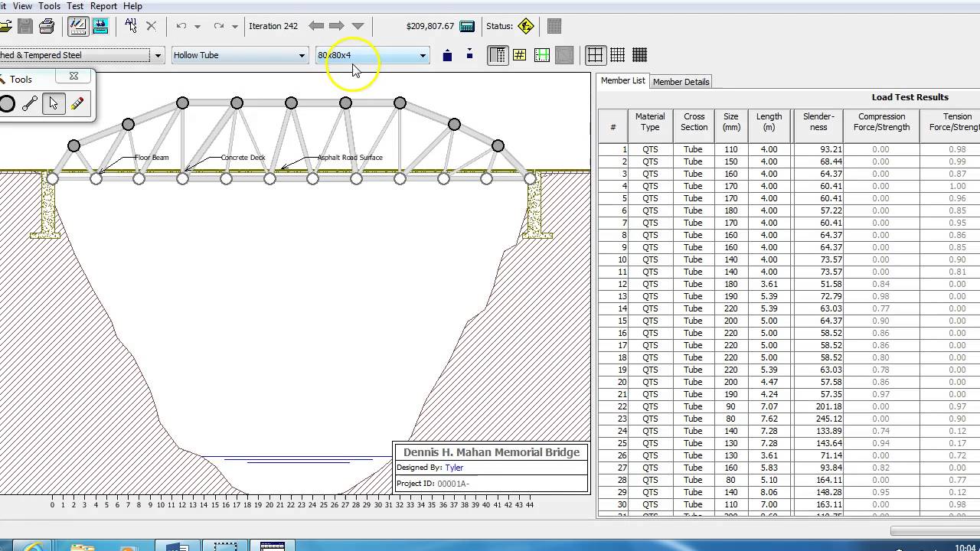Image resolution: width=980 pixels, height=551 pixels.
Task: Increase the selected member size
Action: click(447, 54)
